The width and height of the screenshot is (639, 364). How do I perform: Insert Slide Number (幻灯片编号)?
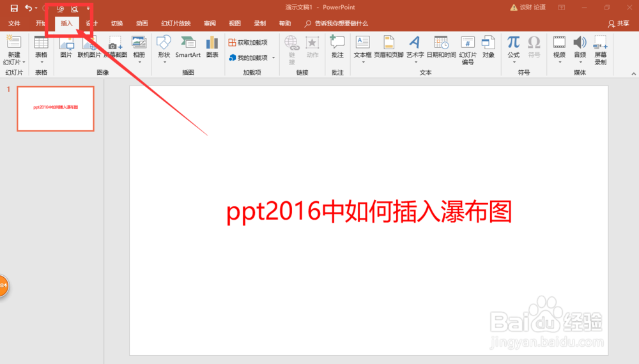468,50
